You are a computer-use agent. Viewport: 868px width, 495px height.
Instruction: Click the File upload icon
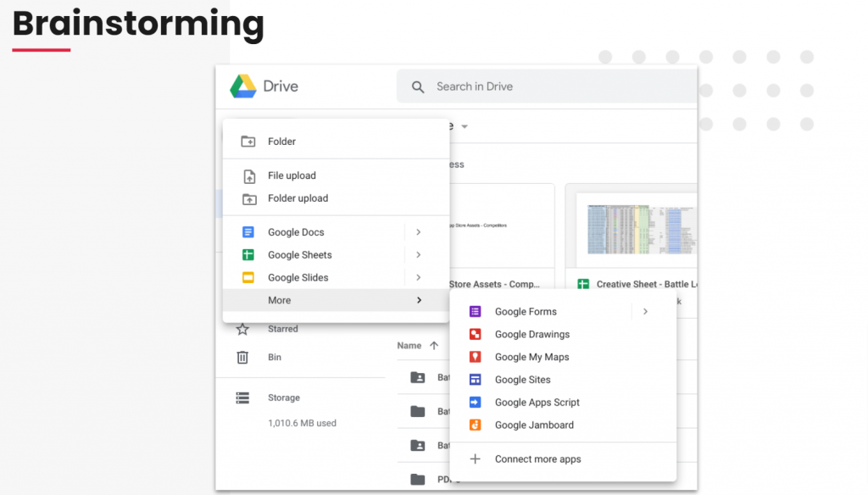click(x=249, y=176)
